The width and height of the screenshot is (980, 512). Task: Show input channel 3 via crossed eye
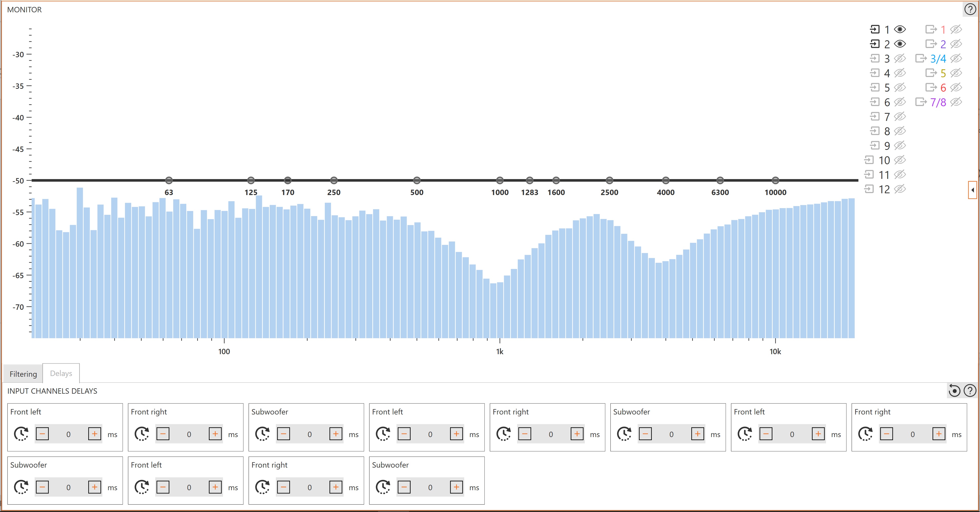pyautogui.click(x=900, y=58)
